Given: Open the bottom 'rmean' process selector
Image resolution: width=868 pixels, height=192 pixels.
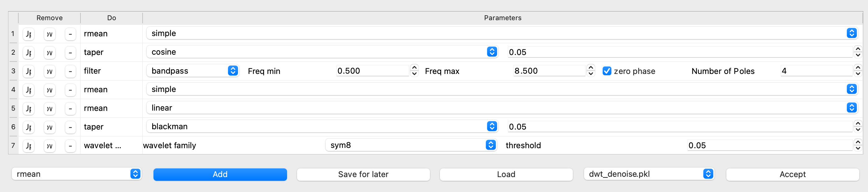Looking at the screenshot, I should [x=76, y=174].
